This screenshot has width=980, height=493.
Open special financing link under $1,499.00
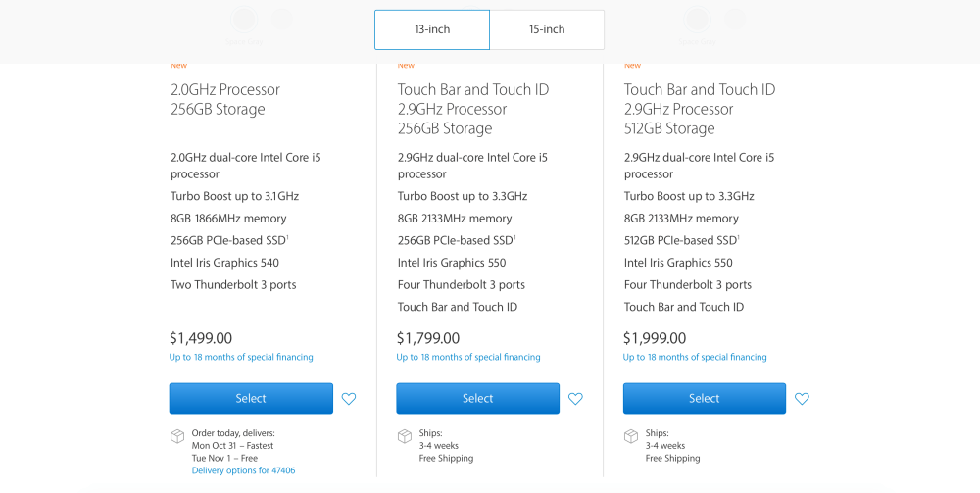pyautogui.click(x=241, y=358)
